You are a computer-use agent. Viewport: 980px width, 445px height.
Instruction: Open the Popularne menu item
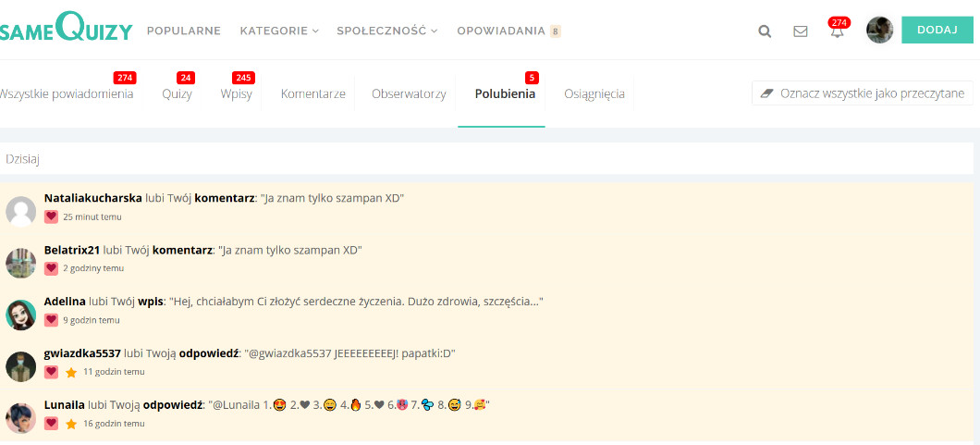(x=184, y=31)
